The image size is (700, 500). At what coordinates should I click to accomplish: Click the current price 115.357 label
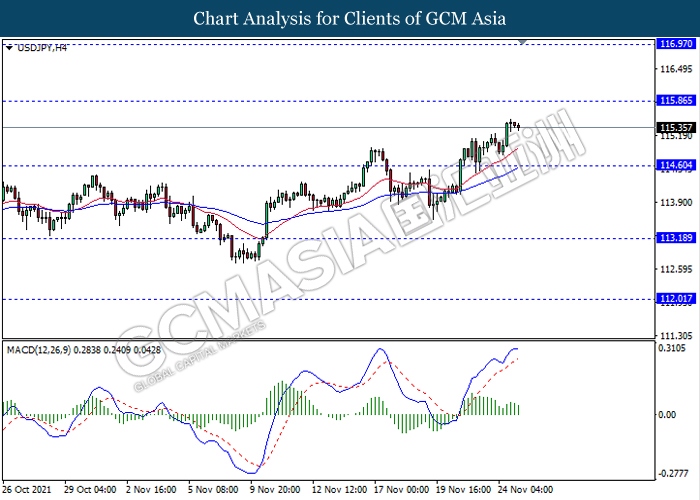pyautogui.click(x=676, y=128)
